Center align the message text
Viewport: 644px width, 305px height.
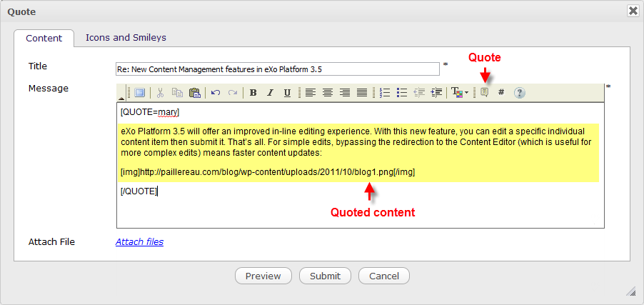[x=328, y=93]
